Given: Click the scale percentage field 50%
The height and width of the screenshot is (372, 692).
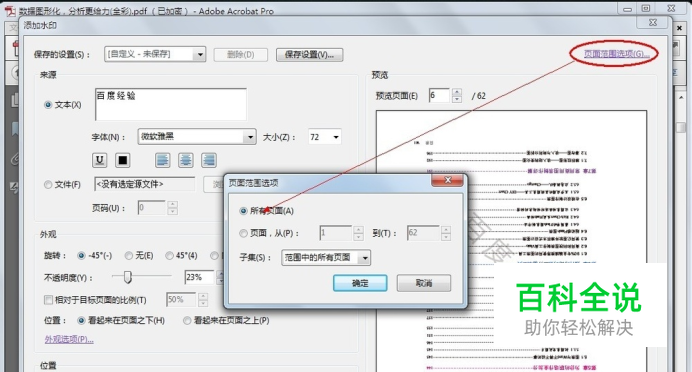Looking at the screenshot, I should tap(181, 300).
